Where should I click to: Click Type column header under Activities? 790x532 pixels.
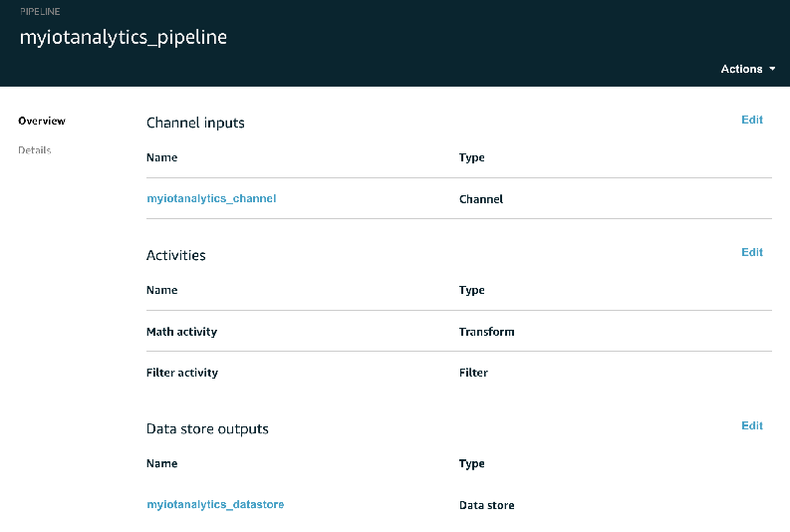click(x=471, y=290)
